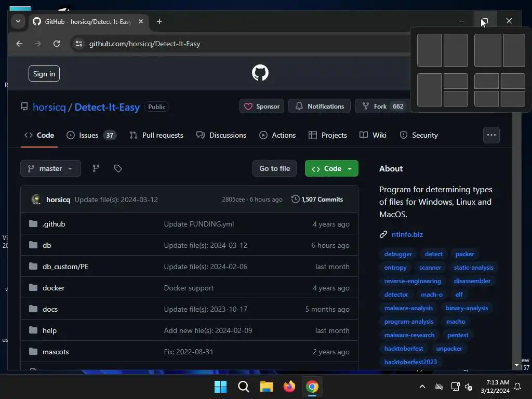Switch to the Code tab
The width and height of the screenshot is (532, 399).
39,135
